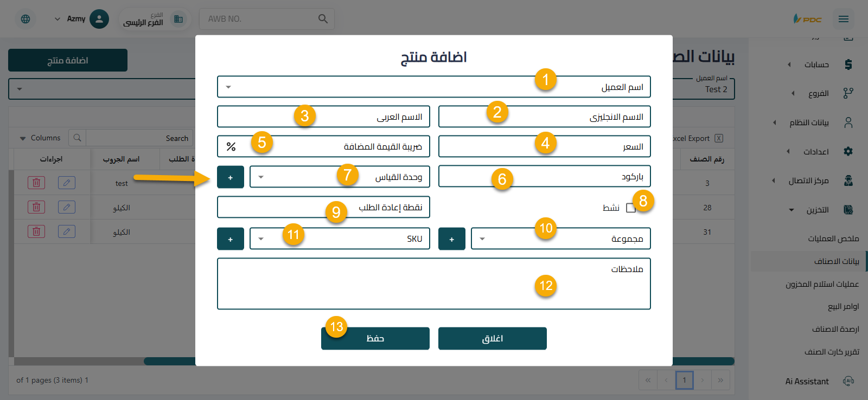868x400 pixels.
Task: Go to first page button
Action: [x=648, y=380]
